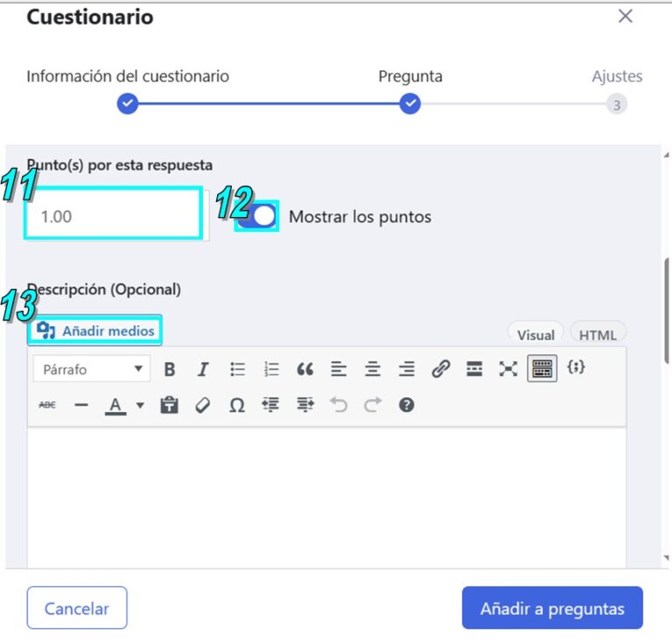
Task: Insert special character with Omega icon
Action: coord(237,405)
